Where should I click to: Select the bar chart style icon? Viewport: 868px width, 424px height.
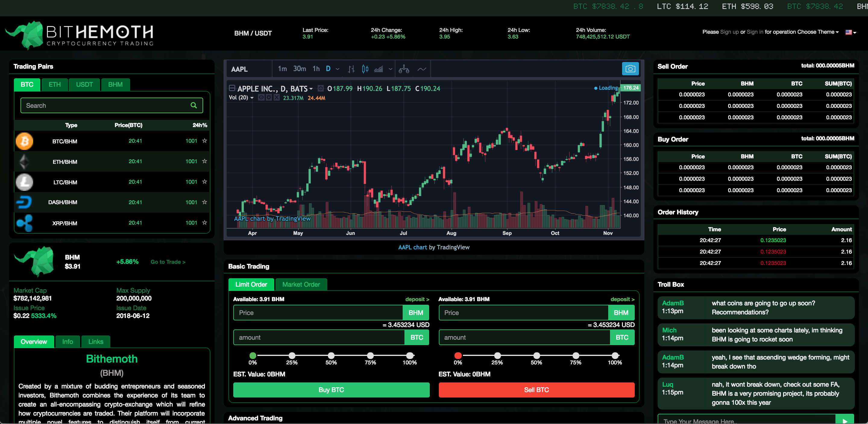351,69
